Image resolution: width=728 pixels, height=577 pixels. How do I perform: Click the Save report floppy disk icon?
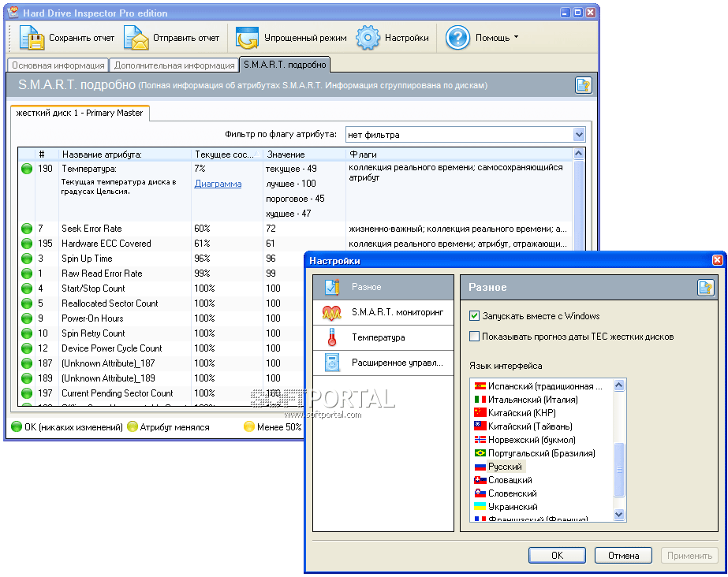pos(32,38)
